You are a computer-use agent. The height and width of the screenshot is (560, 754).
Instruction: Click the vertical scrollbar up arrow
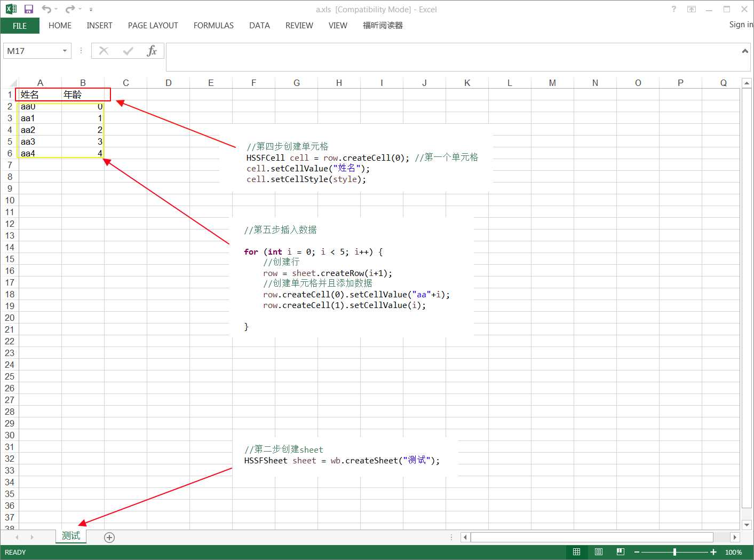coord(747,83)
